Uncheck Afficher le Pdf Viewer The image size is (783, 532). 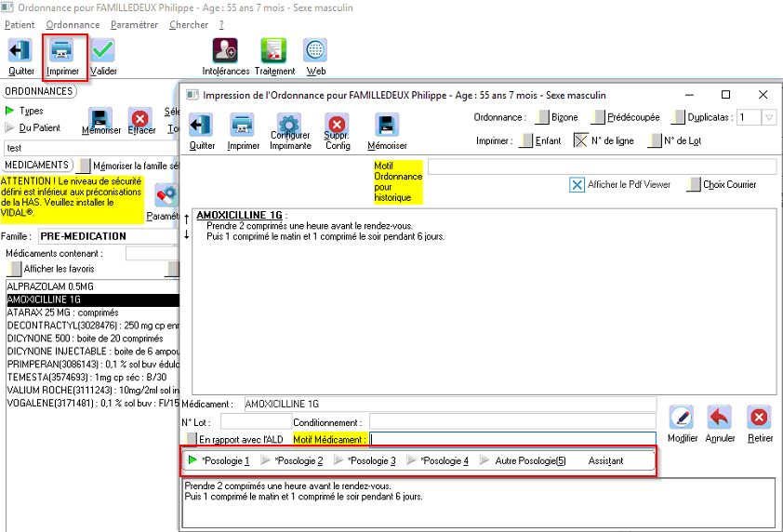click(x=577, y=185)
